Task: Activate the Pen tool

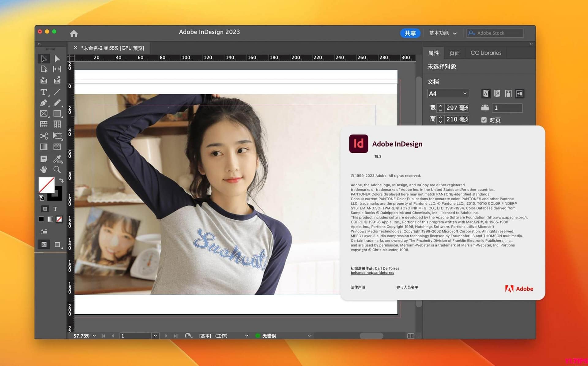Action: pos(43,103)
